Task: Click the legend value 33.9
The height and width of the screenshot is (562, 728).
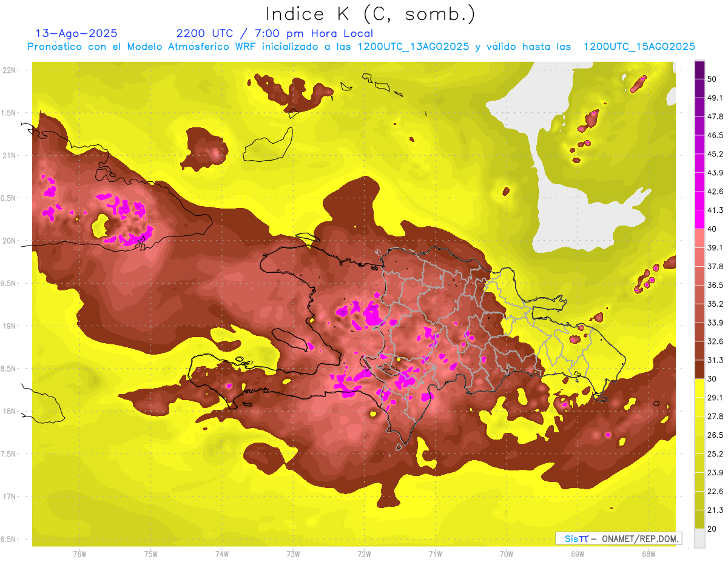Action: (x=715, y=323)
